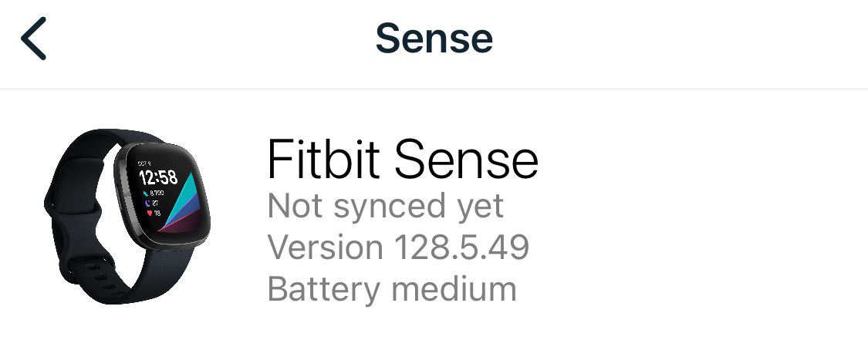Go back using the left chevron
Screen dimensions: 868x340
pos(33,39)
